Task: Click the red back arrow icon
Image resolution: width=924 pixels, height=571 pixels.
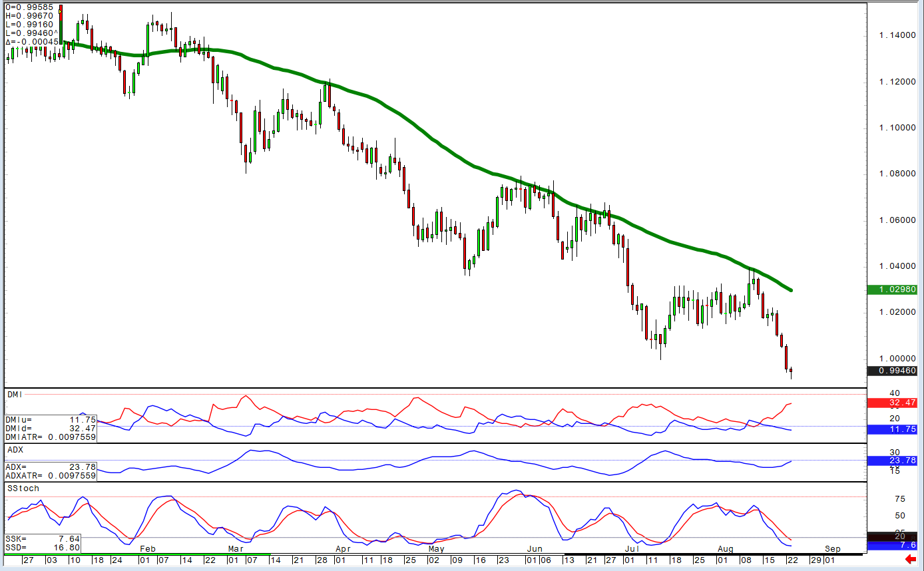Action: coord(910,560)
